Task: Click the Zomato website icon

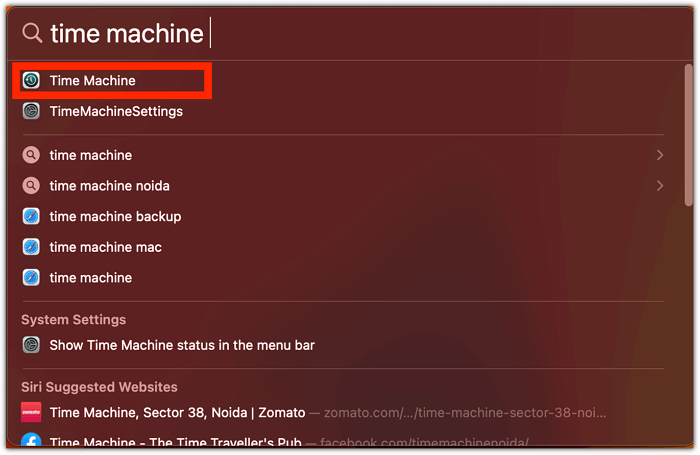Action: coord(32,412)
